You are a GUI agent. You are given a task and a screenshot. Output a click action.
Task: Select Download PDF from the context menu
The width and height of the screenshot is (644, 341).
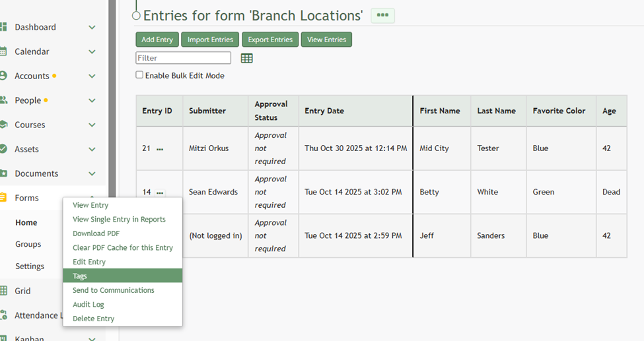96,233
